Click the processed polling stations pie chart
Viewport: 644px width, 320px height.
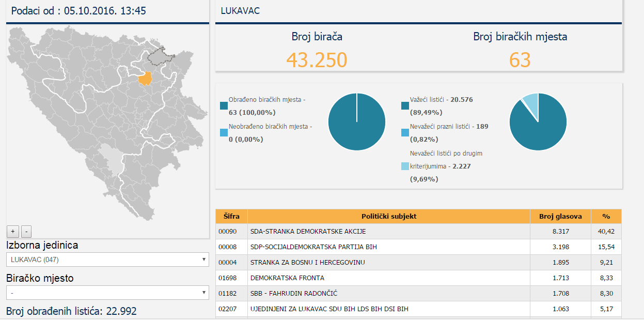pos(356,122)
